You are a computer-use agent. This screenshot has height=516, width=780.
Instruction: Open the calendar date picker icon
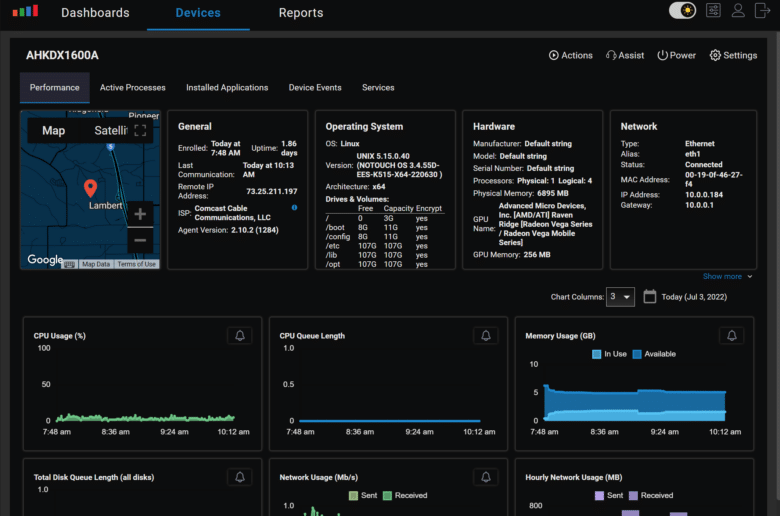click(649, 297)
